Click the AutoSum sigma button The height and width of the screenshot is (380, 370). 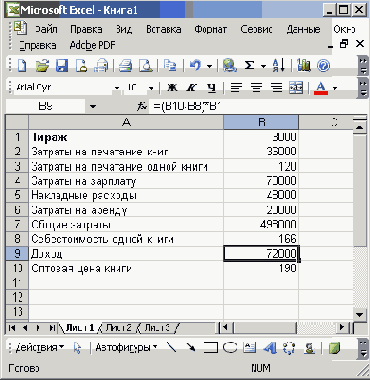[249, 66]
